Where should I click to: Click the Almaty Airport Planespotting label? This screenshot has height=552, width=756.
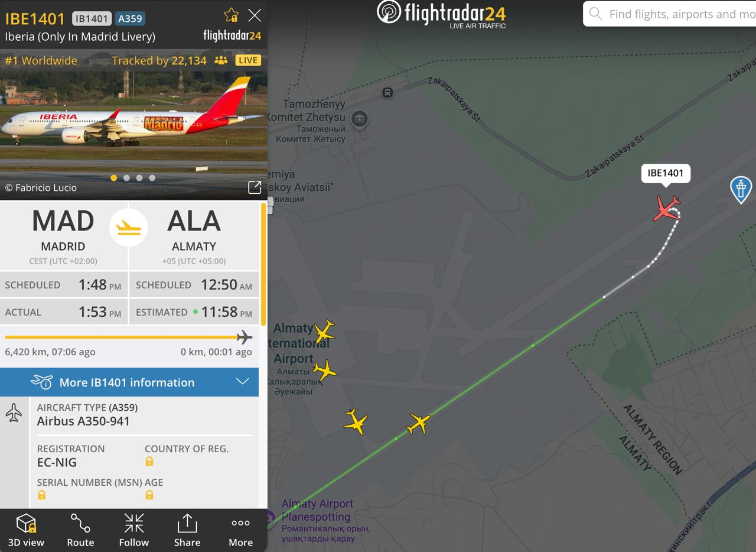tap(317, 510)
